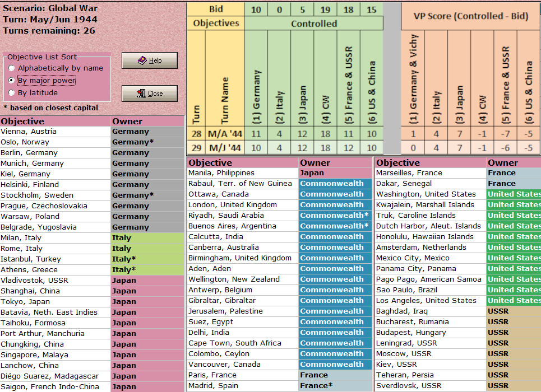The image size is (541, 392).
Task: Select Paris, France objective
Action: tap(243, 375)
